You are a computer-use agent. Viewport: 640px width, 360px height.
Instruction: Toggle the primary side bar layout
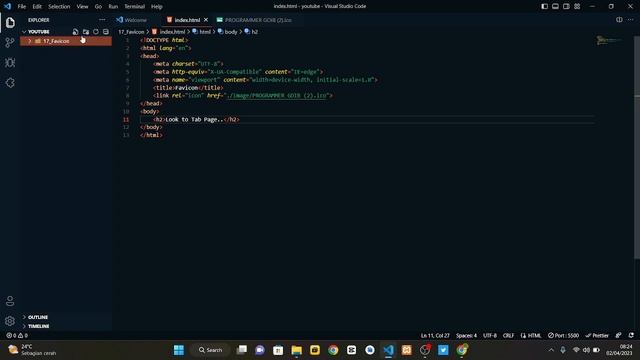click(x=544, y=6)
